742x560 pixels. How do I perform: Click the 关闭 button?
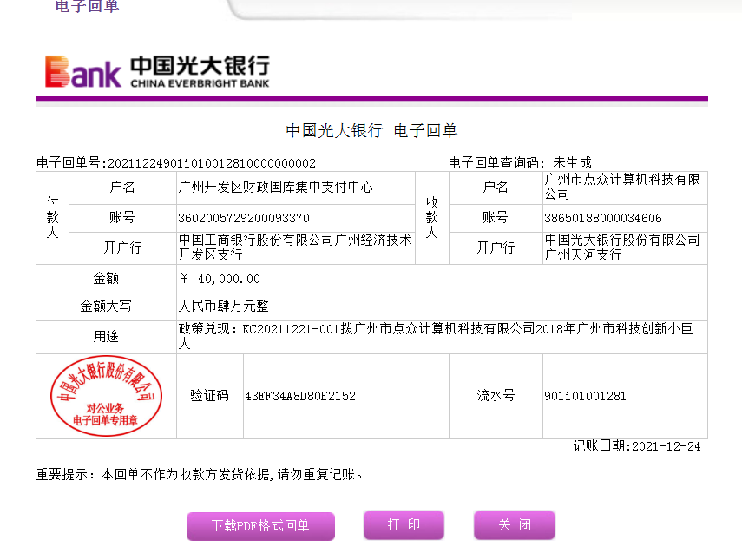click(515, 525)
